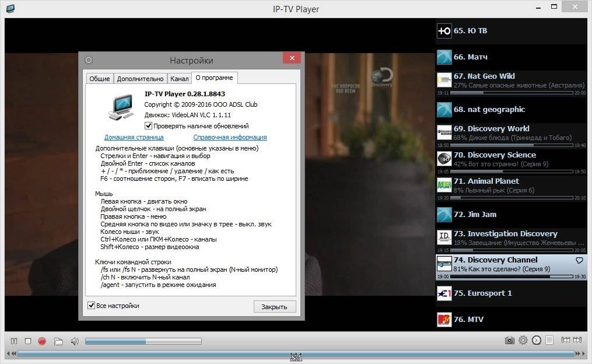Viewport: 592px width, 364px height.
Task: Open the Справочная информация link
Action: coord(230,137)
